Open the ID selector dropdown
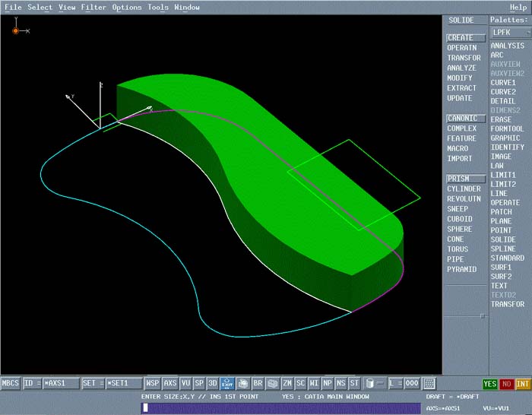 (x=31, y=384)
